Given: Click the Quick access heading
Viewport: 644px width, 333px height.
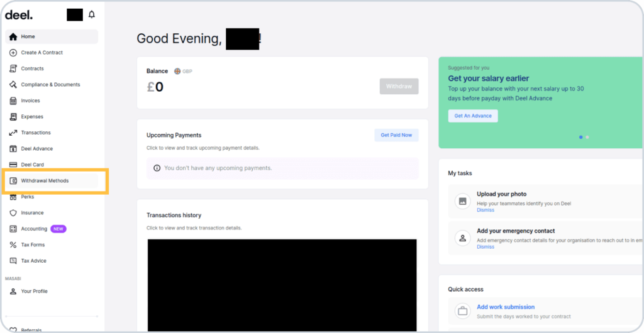Looking at the screenshot, I should coord(466,289).
